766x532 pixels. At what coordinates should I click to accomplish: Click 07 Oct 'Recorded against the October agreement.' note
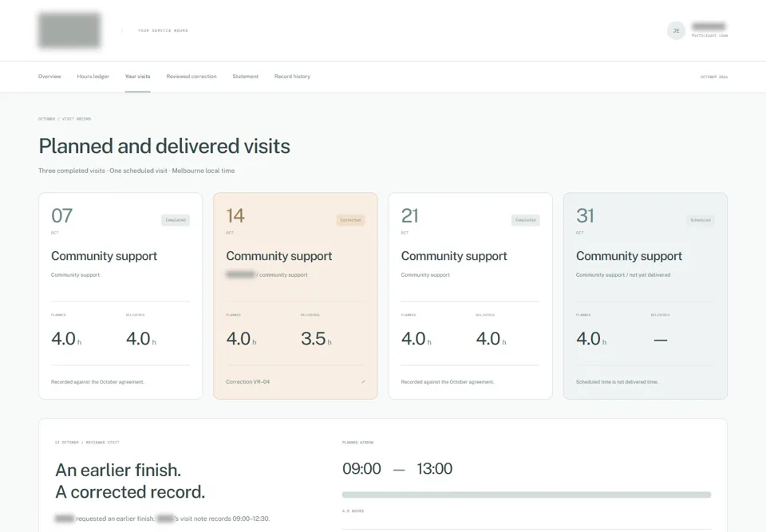tap(97, 382)
